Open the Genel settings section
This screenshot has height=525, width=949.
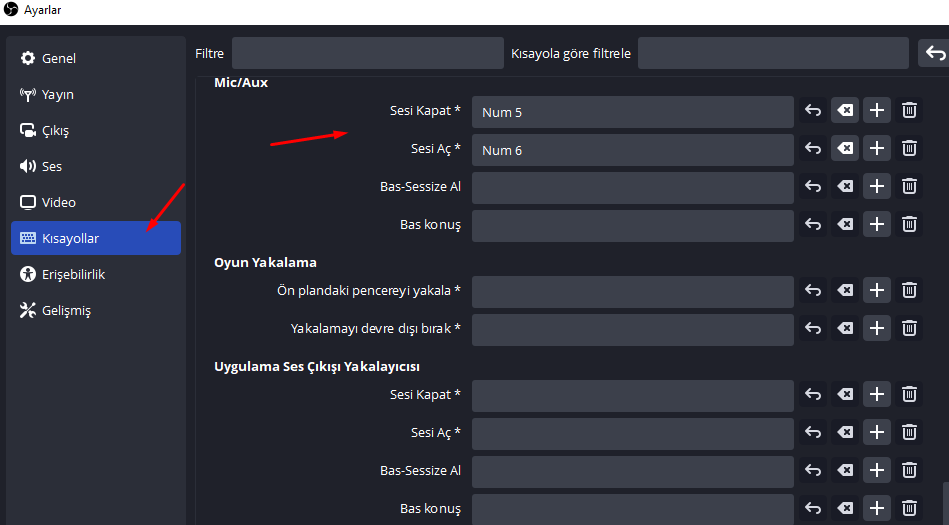pyautogui.click(x=59, y=58)
